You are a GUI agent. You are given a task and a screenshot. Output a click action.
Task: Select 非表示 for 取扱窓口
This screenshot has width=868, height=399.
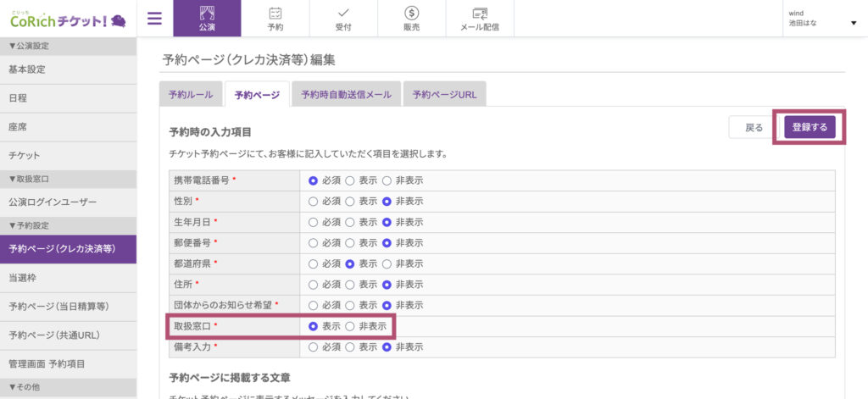(x=350, y=326)
